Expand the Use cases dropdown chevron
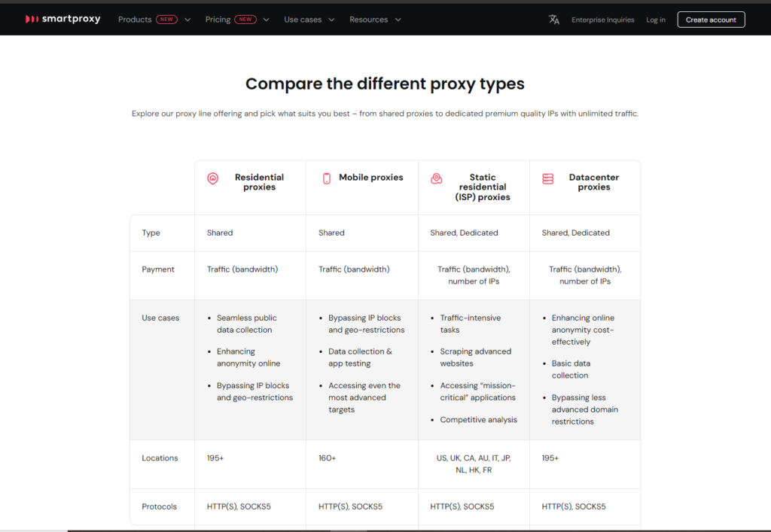The image size is (771, 532). point(331,20)
